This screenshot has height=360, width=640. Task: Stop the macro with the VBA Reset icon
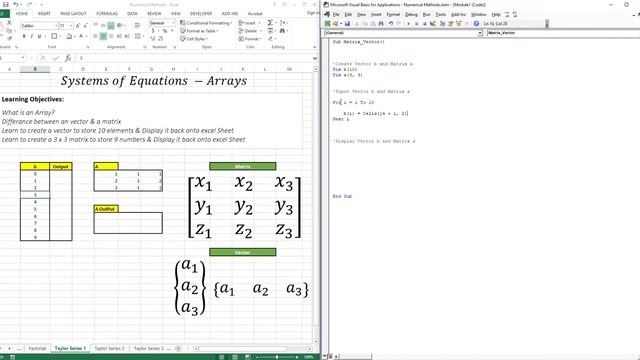point(424,24)
